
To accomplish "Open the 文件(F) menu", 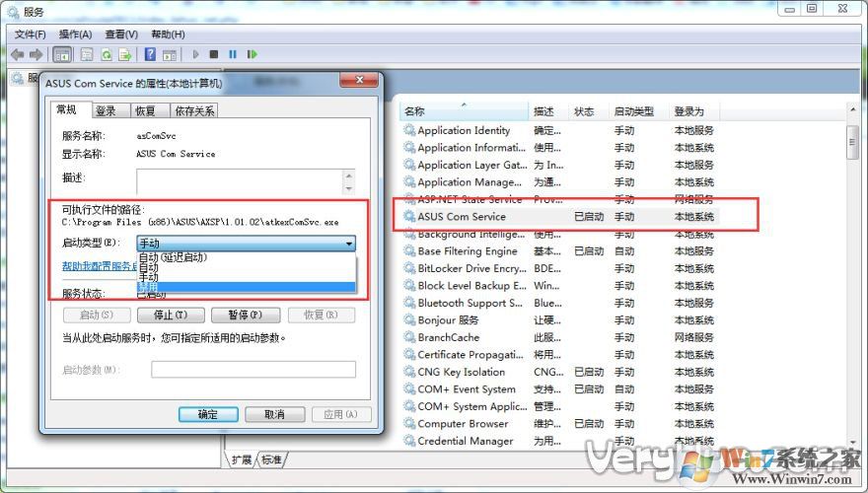I will point(30,35).
